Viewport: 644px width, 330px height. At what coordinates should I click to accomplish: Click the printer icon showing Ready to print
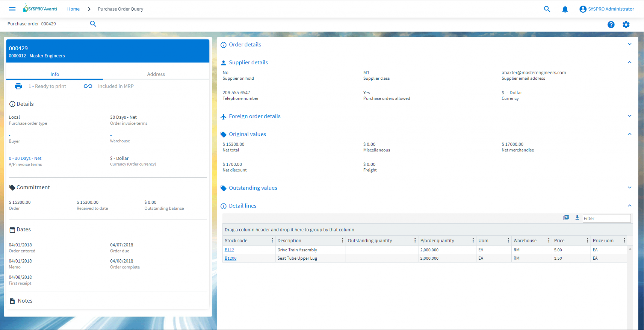(18, 86)
